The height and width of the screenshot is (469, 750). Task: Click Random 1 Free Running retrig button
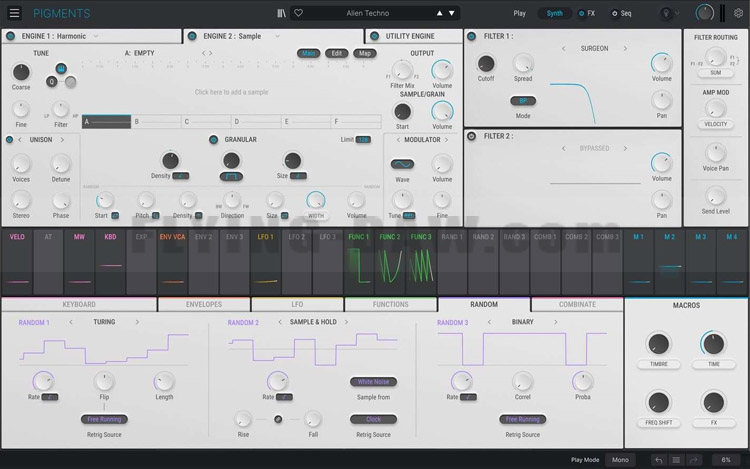pyautogui.click(x=104, y=419)
